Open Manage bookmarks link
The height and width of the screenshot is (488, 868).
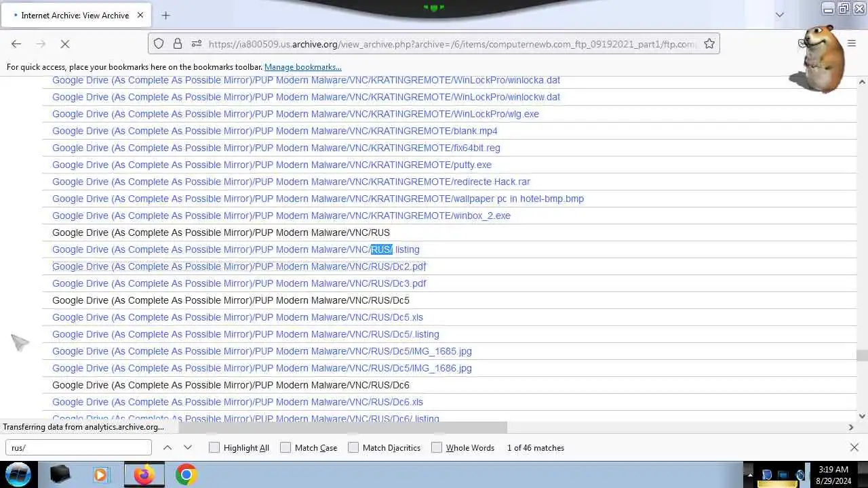pyautogui.click(x=303, y=67)
